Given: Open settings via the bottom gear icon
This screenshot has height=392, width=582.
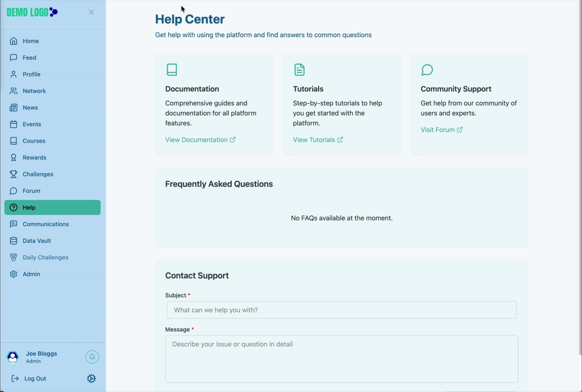Looking at the screenshot, I should click(x=91, y=378).
